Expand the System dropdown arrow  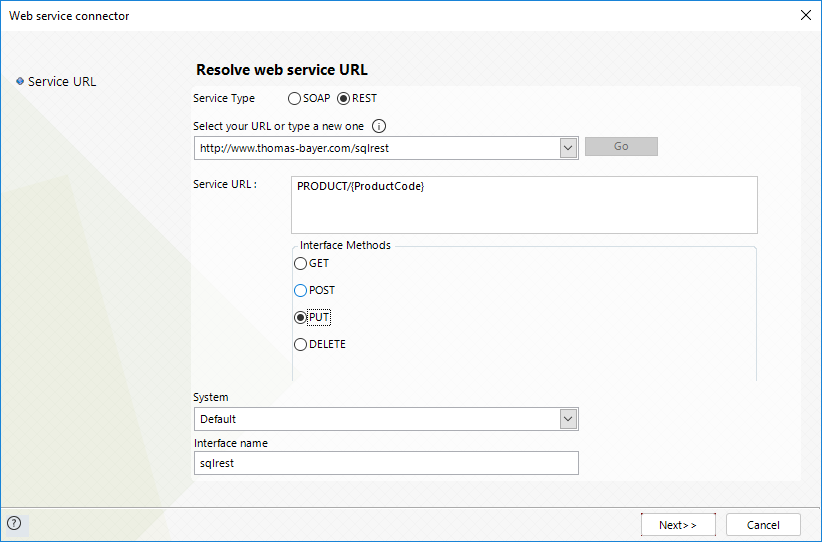568,419
